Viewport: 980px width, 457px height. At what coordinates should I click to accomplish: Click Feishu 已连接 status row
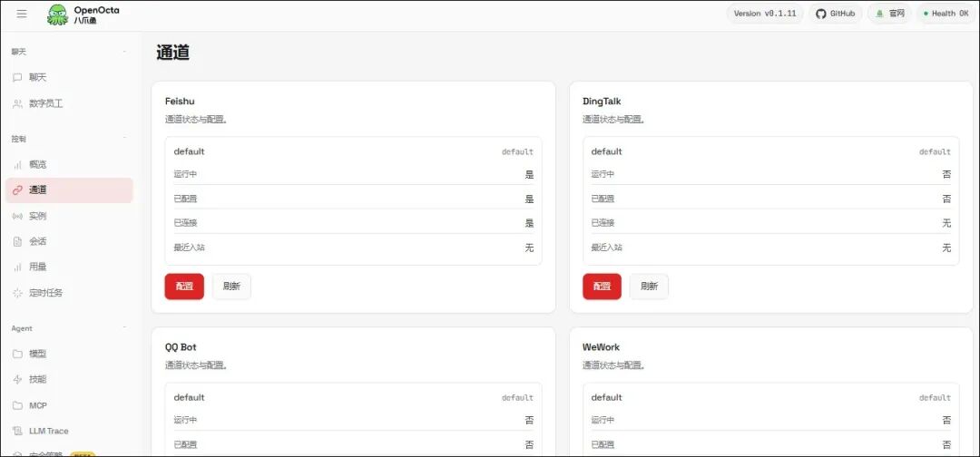tap(354, 223)
